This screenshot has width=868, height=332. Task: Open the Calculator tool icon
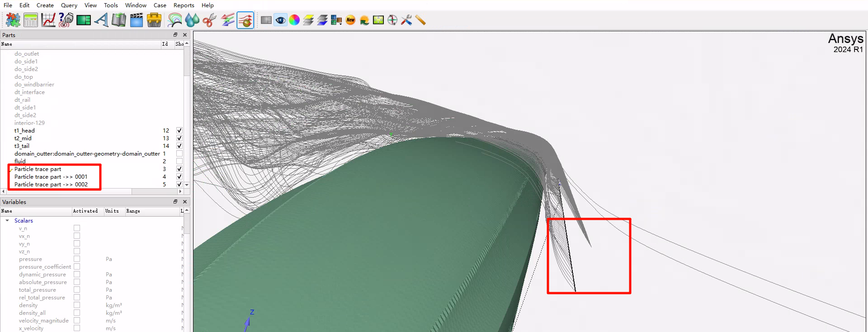[31, 20]
